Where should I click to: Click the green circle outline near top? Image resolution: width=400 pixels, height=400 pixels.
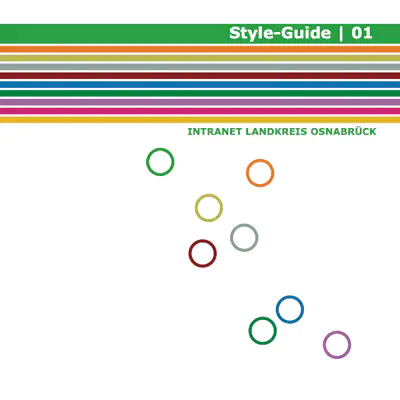point(160,162)
